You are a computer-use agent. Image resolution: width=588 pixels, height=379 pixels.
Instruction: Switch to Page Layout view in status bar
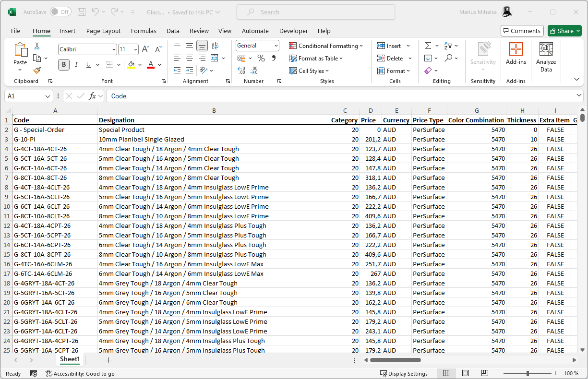point(465,373)
